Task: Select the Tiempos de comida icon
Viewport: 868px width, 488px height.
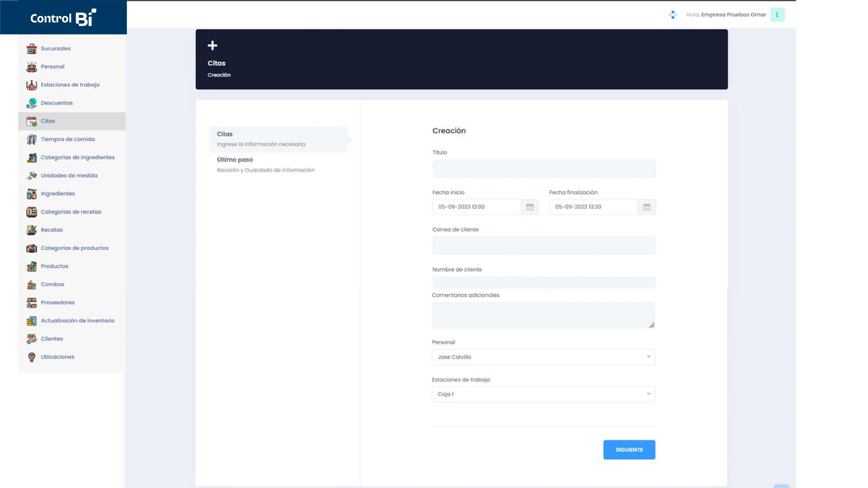Action: coord(32,139)
